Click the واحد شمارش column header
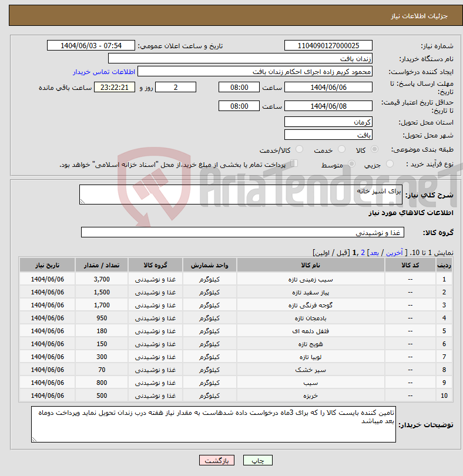The image size is (463, 476). point(209,265)
